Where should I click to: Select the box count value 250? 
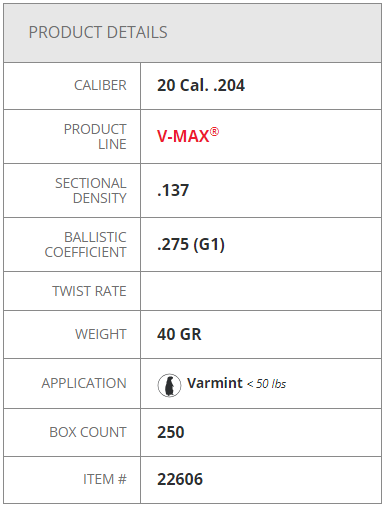click(x=171, y=432)
